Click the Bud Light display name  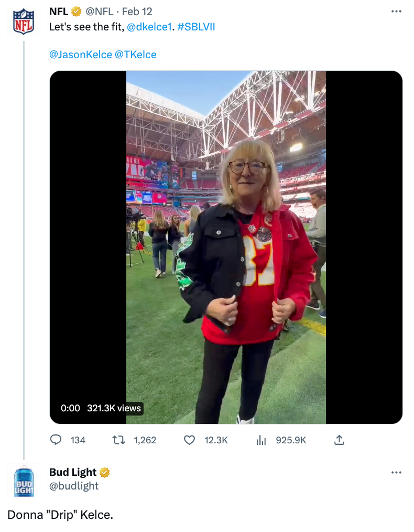point(73,472)
